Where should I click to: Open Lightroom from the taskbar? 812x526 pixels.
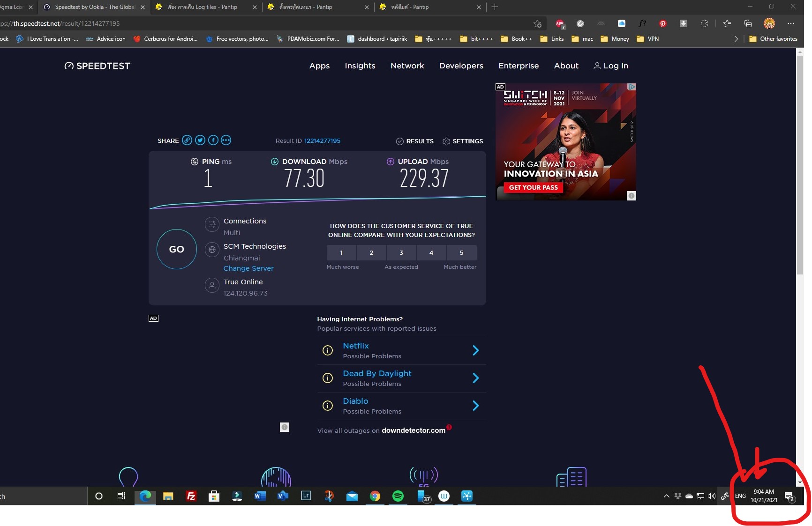[x=306, y=496]
